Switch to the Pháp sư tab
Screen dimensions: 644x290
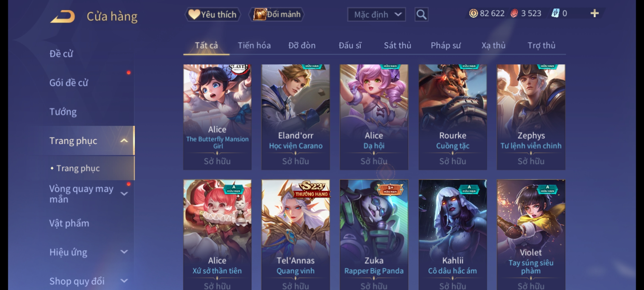(446, 46)
